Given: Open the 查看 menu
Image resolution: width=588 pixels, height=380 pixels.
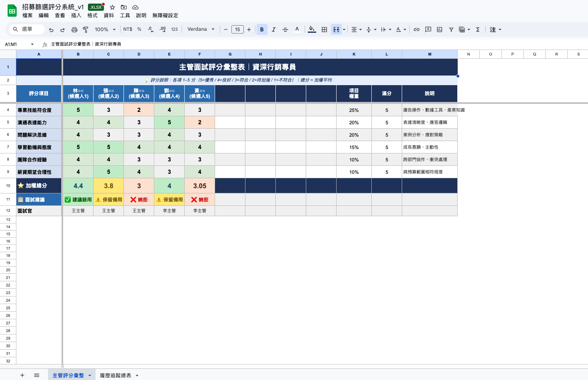Looking at the screenshot, I should pyautogui.click(x=60, y=16).
